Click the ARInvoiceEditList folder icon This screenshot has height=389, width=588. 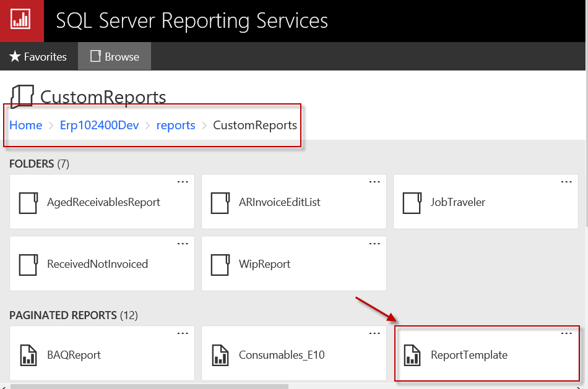[220, 202]
